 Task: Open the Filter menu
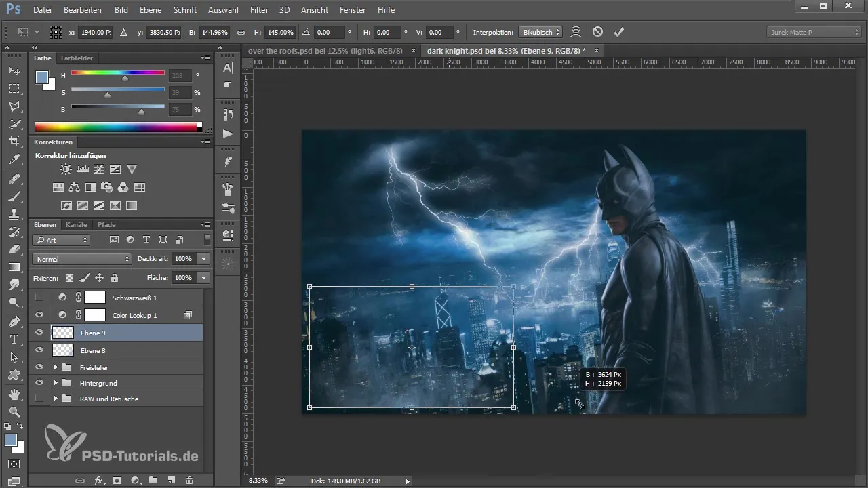[258, 10]
